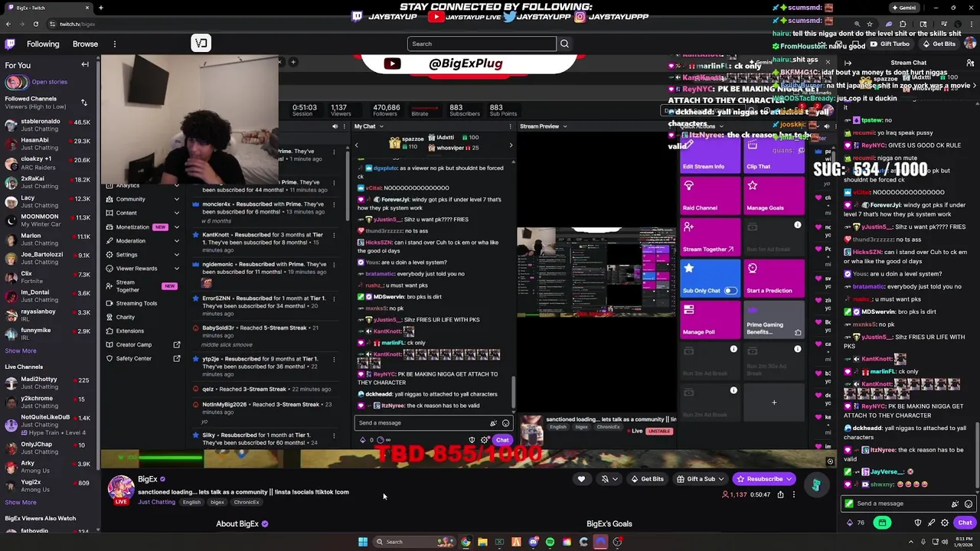Click the dashboard My Chat scrollbar

(514, 394)
